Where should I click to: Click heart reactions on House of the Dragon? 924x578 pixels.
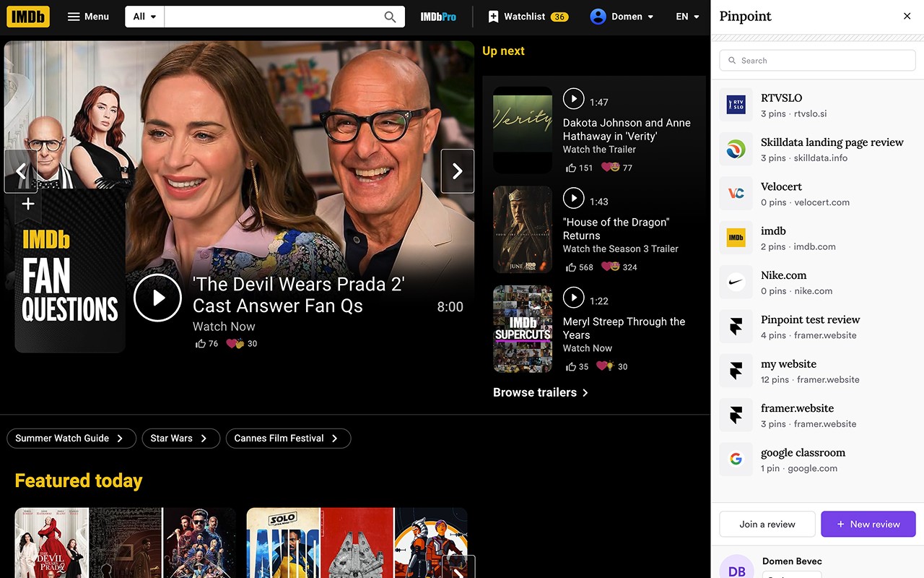tap(619, 267)
